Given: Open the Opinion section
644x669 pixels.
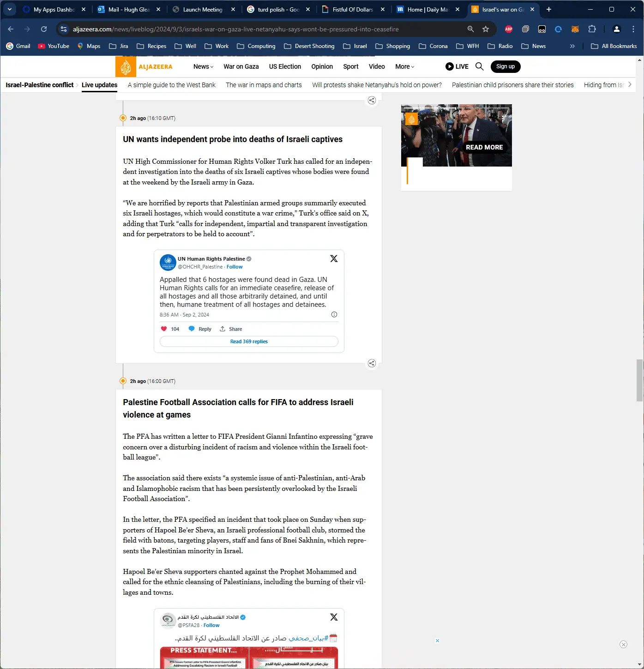Looking at the screenshot, I should coord(322,66).
